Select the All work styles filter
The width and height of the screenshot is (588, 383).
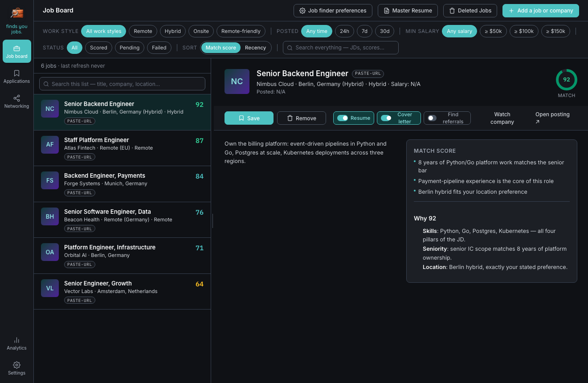pos(104,31)
